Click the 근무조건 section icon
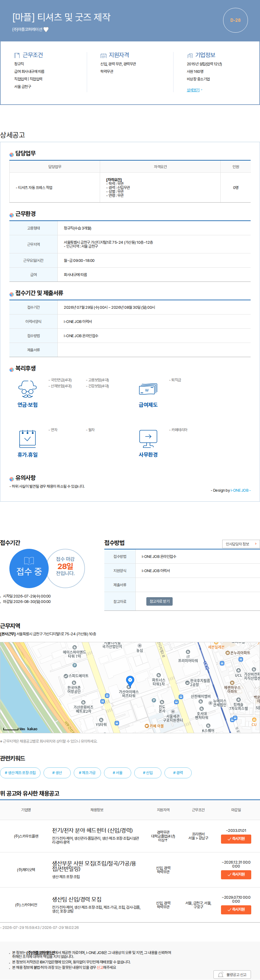260x980 pixels. [17, 55]
